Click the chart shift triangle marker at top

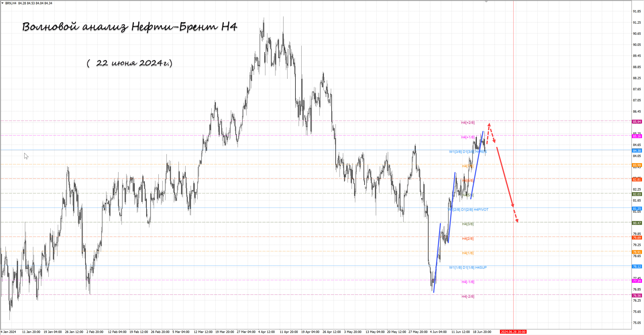point(486,2)
